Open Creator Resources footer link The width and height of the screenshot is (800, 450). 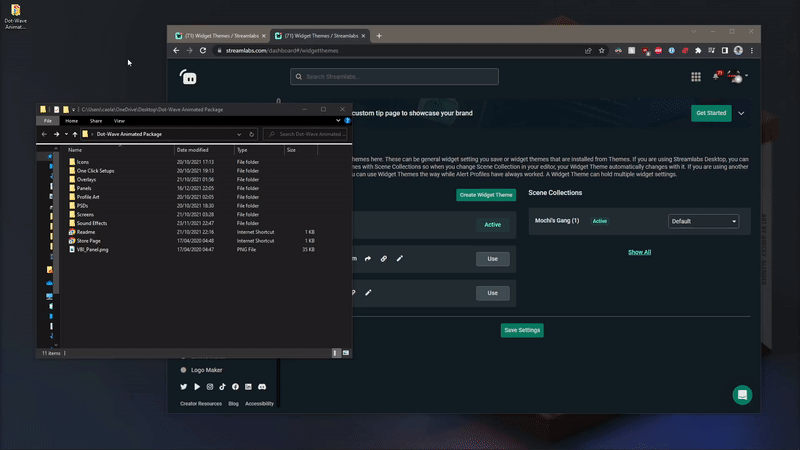coord(201,404)
